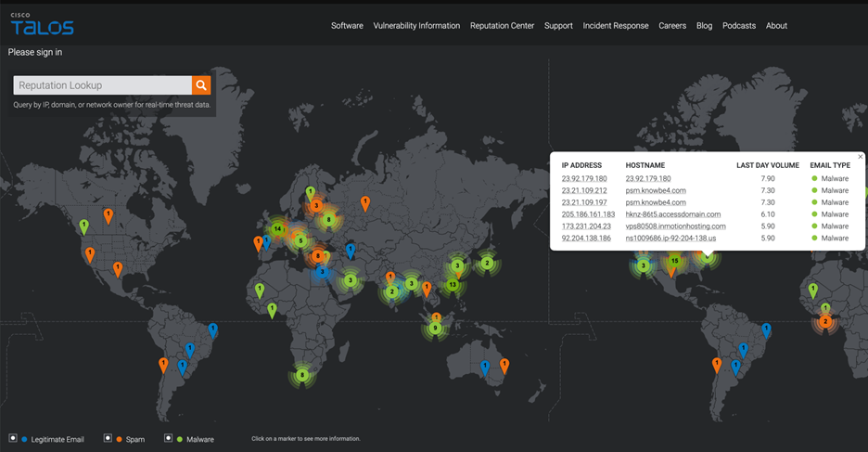Select blue 3 cluster in eastern Mediterranean
The width and height of the screenshot is (868, 452).
point(322,272)
